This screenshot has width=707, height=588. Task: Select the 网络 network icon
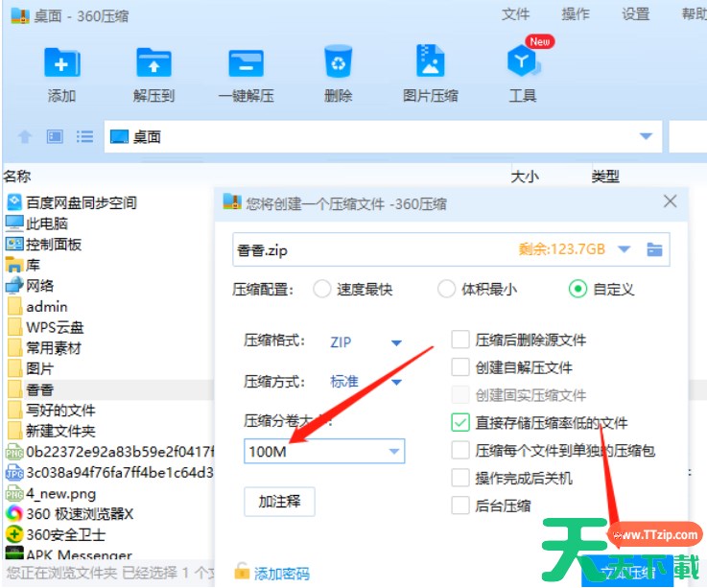[x=14, y=286]
